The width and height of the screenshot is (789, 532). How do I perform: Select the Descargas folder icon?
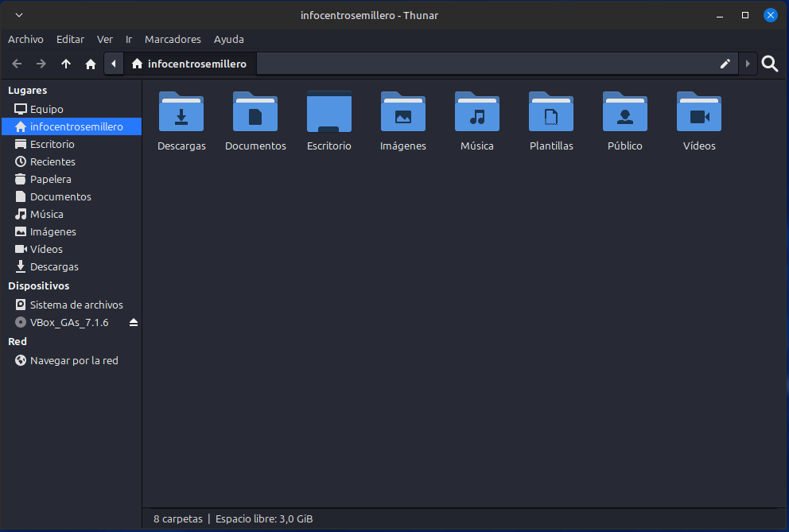(x=181, y=111)
